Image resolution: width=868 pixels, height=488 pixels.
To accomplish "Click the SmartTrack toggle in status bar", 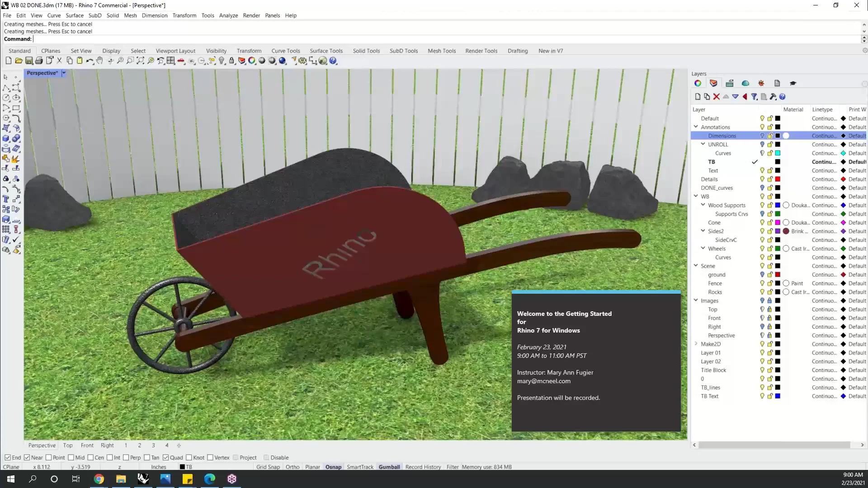I will tap(360, 467).
